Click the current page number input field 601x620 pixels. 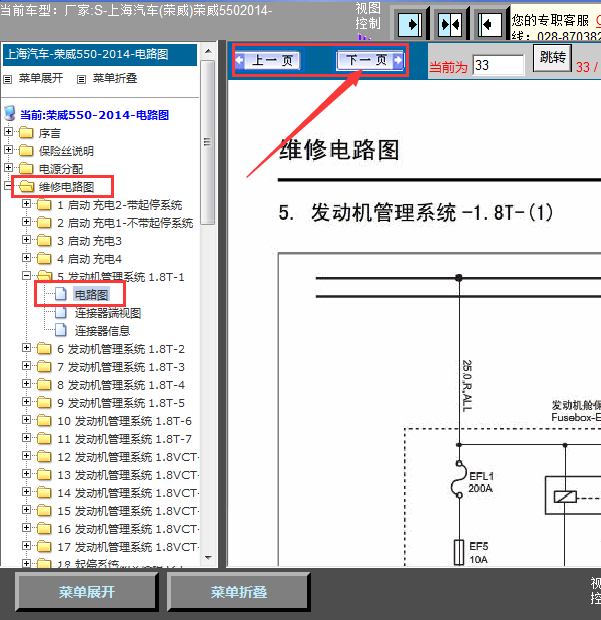pos(498,65)
